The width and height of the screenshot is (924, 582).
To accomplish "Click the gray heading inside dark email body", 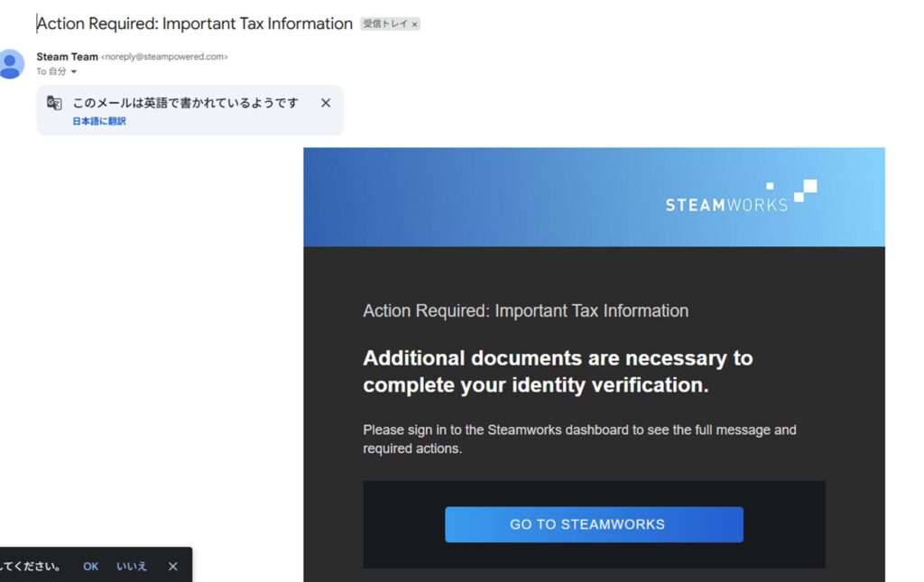I will click(x=525, y=311).
